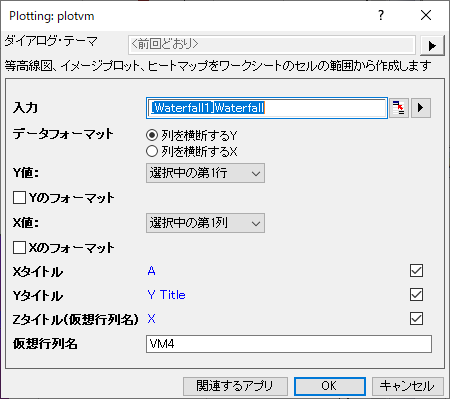This screenshot has height=399, width=450.
Task: Click the help question mark
Action: [x=381, y=15]
